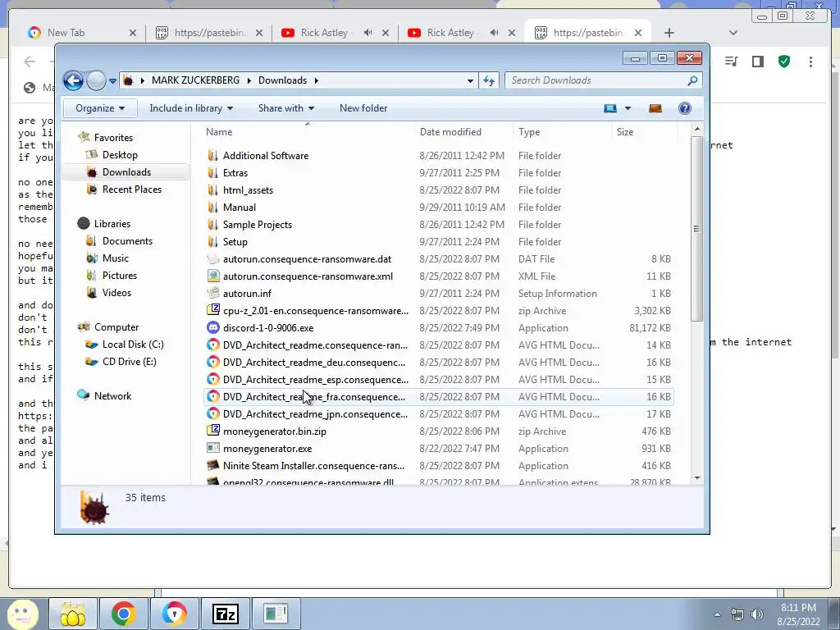Select the autorun.inf file icon

coord(212,293)
